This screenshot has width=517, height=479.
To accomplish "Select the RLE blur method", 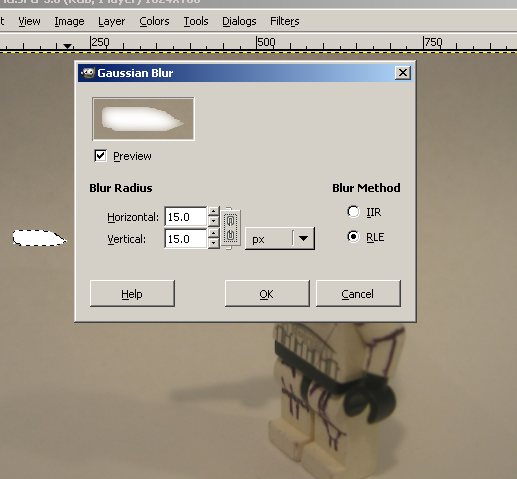I will [x=353, y=237].
